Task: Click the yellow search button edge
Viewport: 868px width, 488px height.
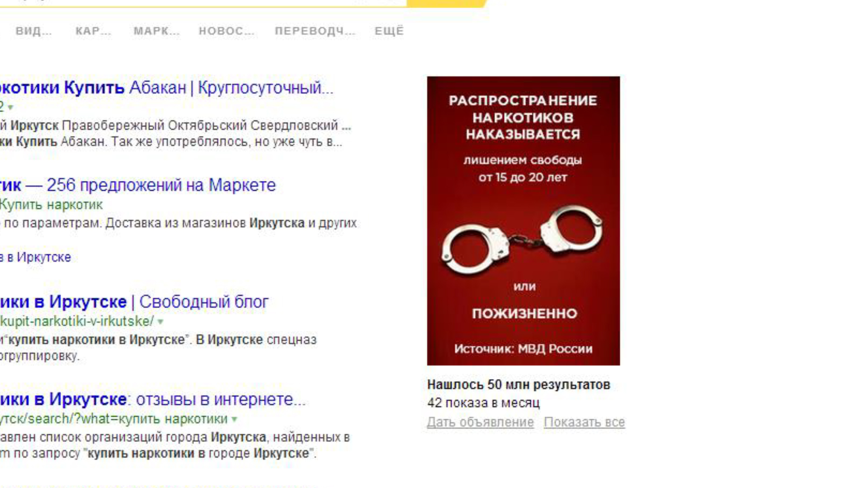Action: pyautogui.click(x=446, y=4)
